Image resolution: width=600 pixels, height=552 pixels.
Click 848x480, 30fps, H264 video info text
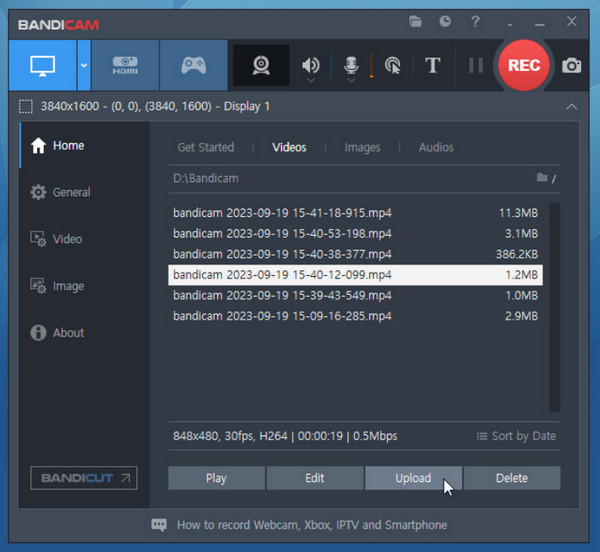click(285, 436)
